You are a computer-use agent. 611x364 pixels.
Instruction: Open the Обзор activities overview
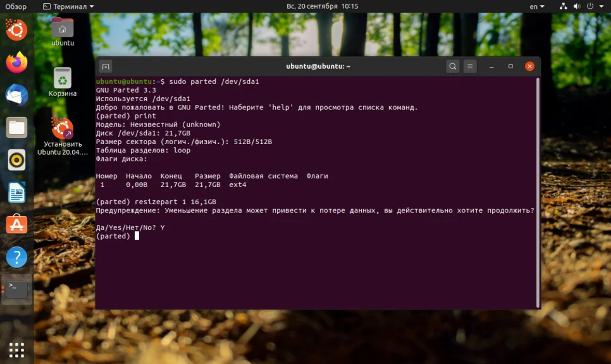tap(16, 6)
